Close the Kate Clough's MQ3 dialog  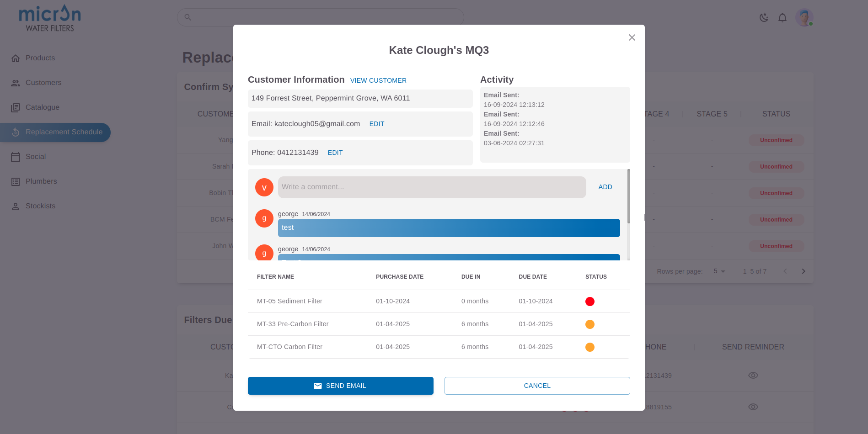point(632,37)
